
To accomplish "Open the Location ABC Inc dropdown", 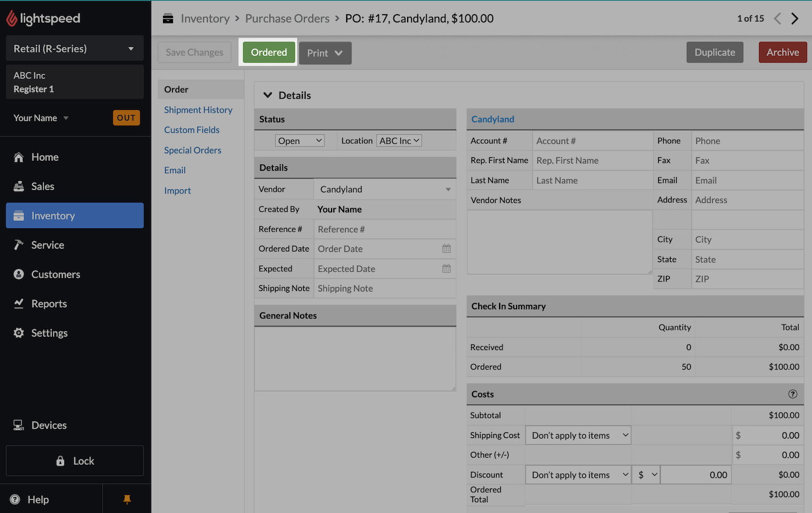I will (x=399, y=141).
